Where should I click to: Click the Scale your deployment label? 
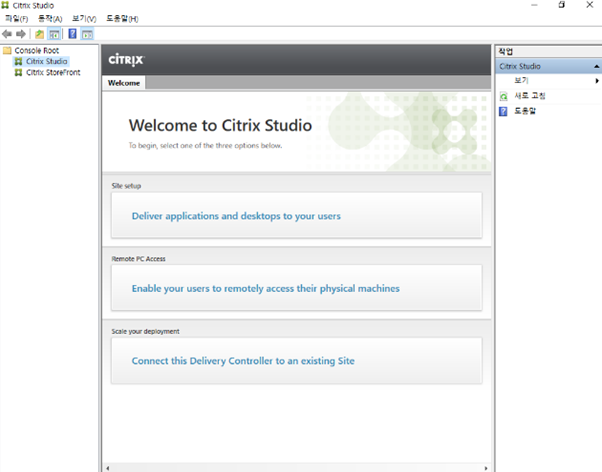(x=145, y=331)
